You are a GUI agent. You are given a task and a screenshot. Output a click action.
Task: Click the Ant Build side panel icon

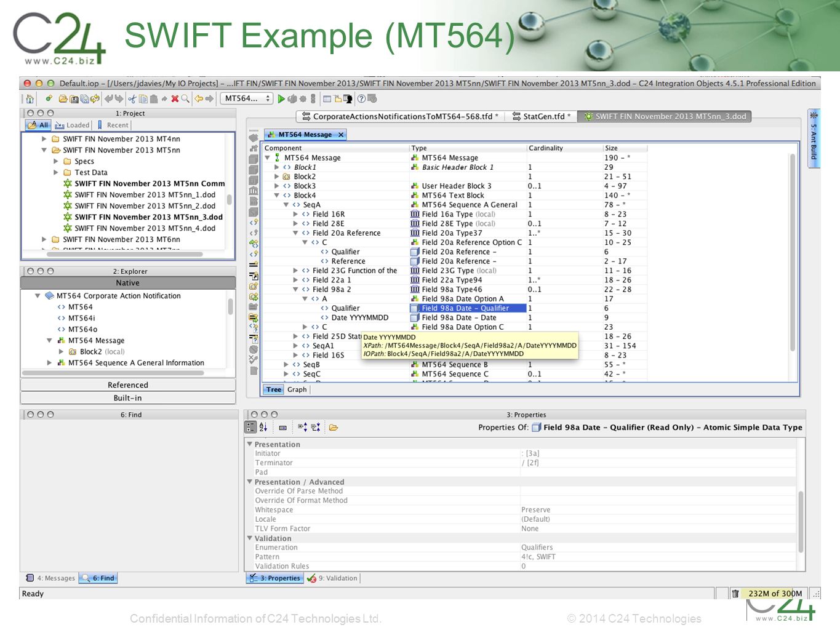(814, 115)
